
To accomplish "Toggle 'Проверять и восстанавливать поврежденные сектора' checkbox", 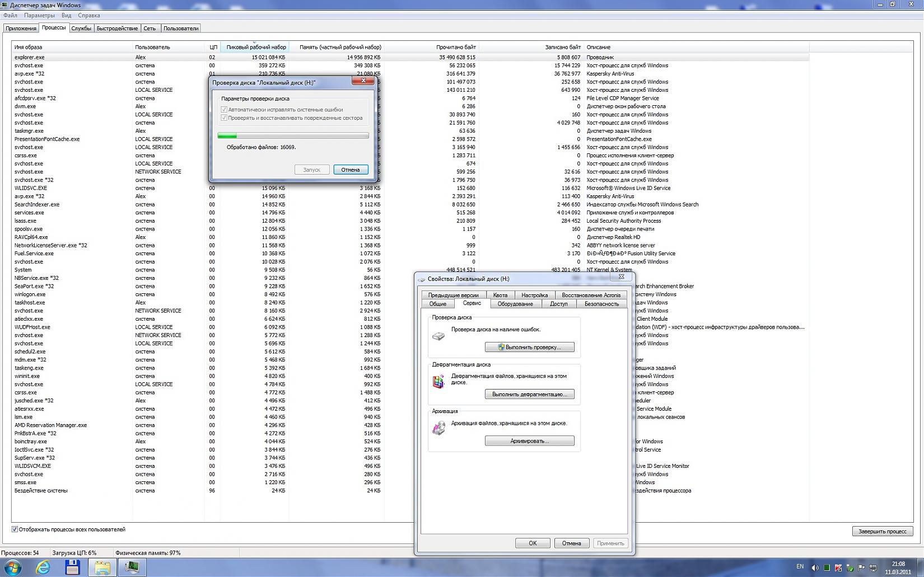I will coord(224,118).
